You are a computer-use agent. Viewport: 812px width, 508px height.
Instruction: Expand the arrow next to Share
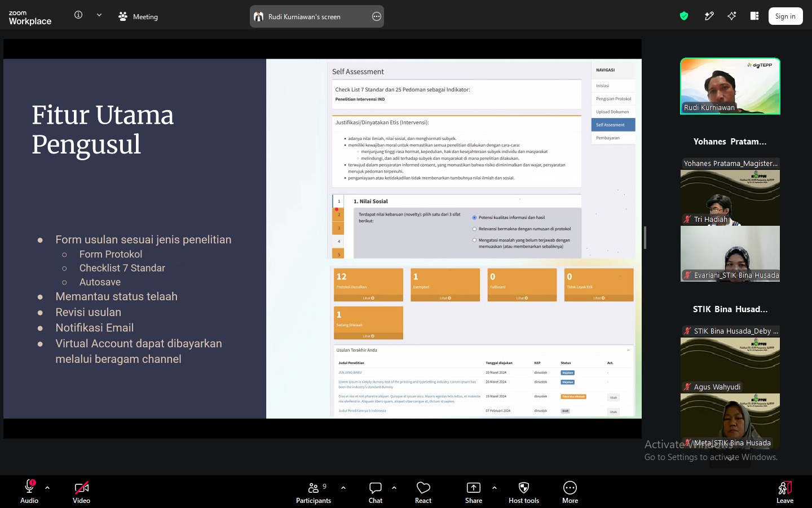[x=495, y=487]
